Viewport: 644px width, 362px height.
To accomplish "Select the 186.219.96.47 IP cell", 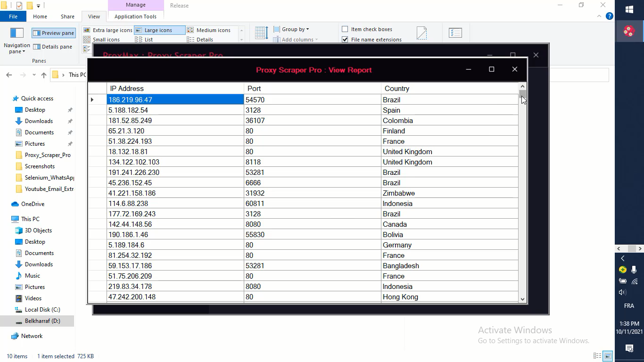I will coord(175,99).
